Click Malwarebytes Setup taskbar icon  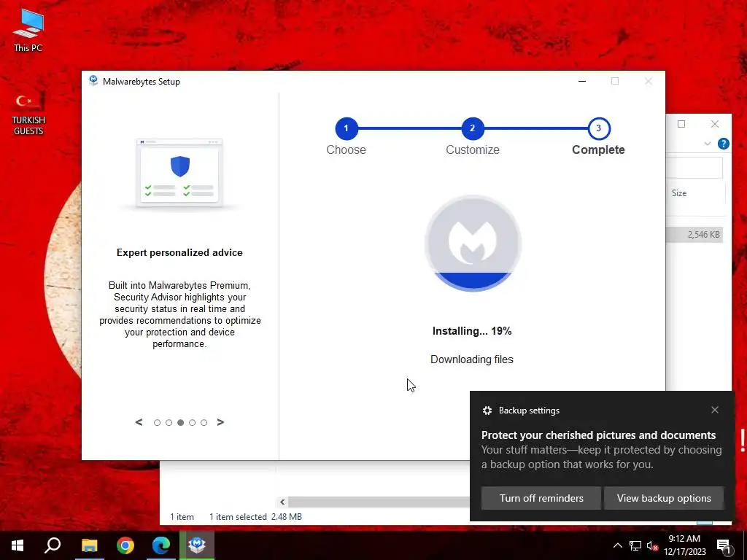197,545
